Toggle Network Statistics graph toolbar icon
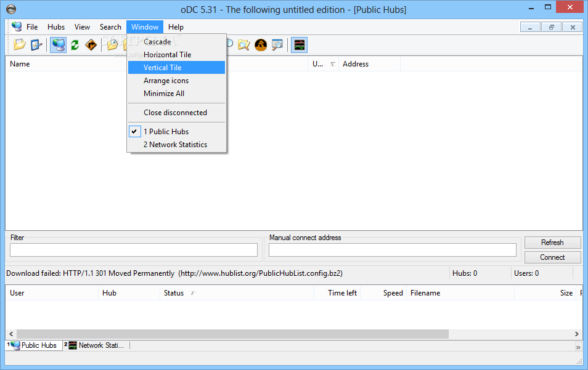588x370 pixels. (300, 45)
